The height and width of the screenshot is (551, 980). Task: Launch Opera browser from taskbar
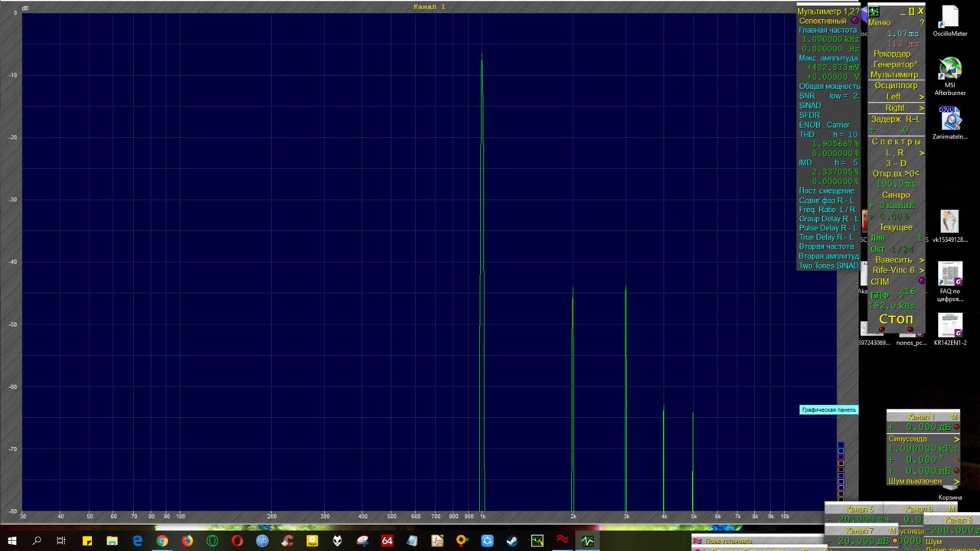coord(237,540)
